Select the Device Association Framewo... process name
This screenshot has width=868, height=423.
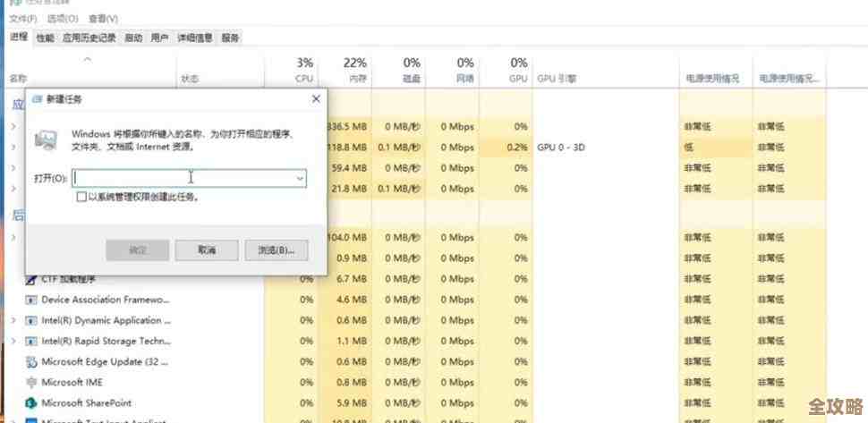pyautogui.click(x=106, y=300)
